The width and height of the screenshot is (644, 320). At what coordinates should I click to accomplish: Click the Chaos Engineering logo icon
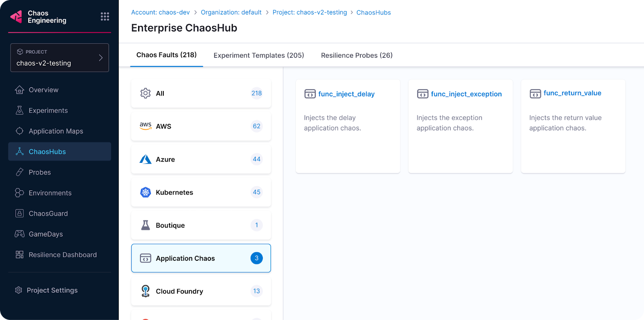[16, 17]
